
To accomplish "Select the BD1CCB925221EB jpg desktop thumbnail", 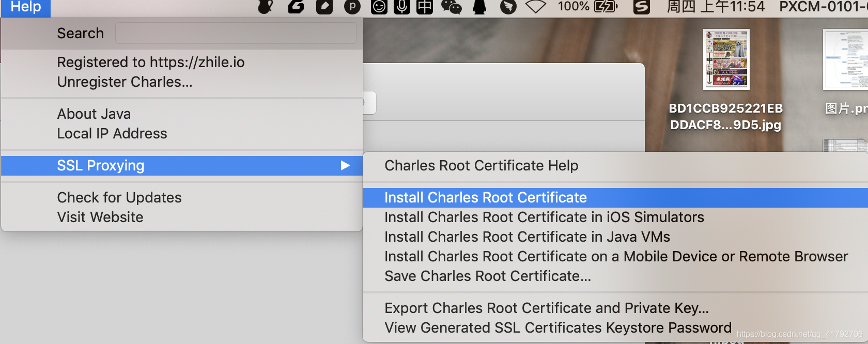I will (726, 59).
